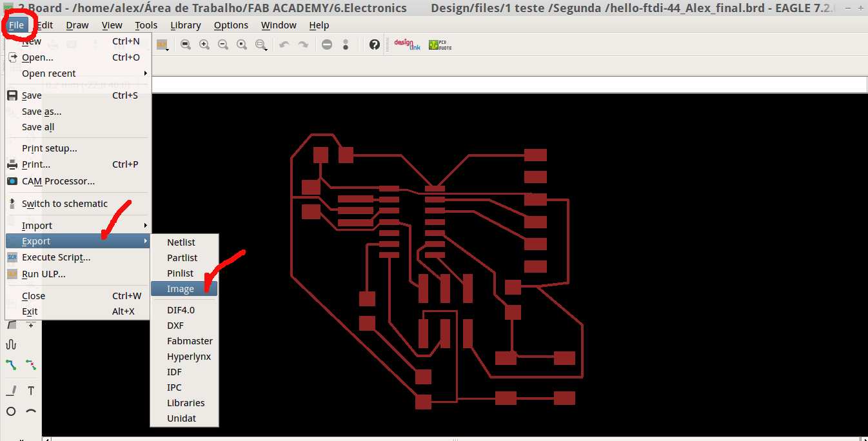Select the Route tool
This screenshot has height=441, width=868.
tap(11, 366)
